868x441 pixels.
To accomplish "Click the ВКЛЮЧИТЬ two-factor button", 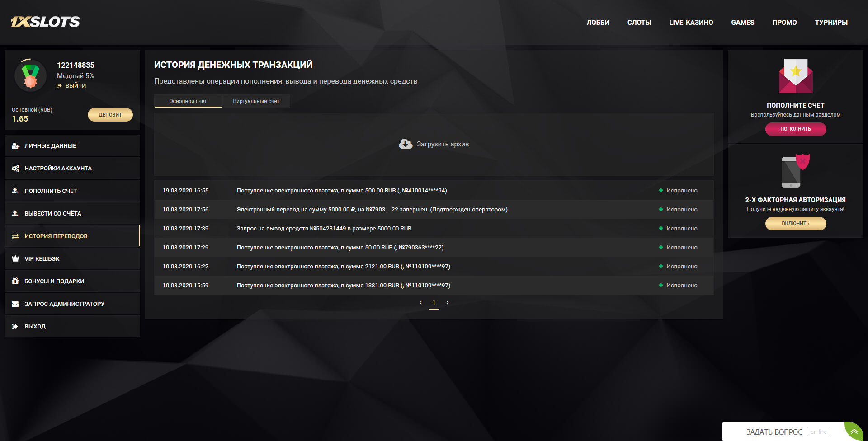I will [796, 223].
